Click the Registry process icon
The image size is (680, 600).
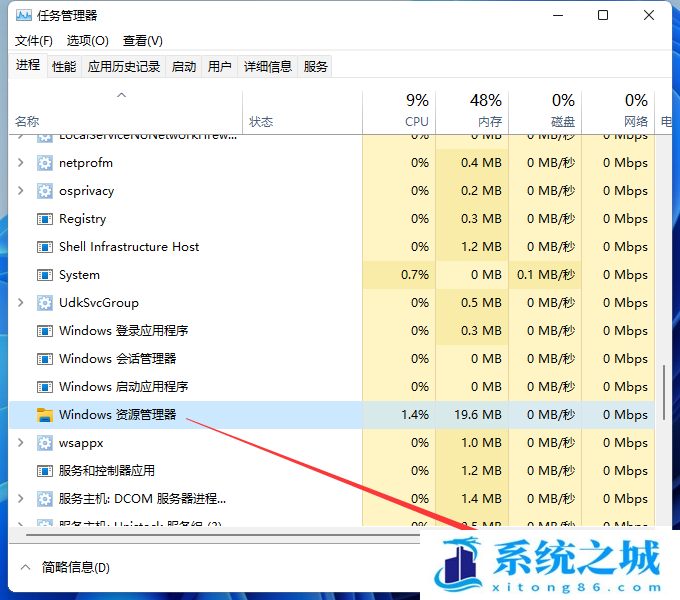44,219
